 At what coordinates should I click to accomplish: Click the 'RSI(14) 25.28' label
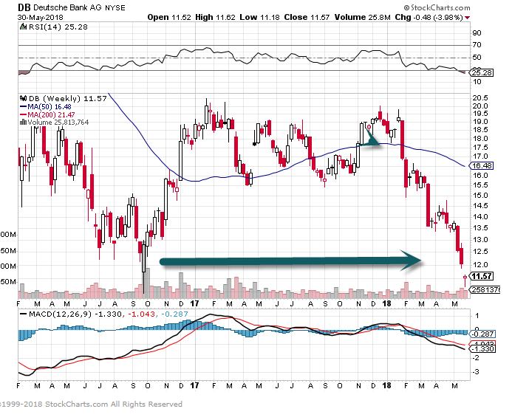[58, 27]
